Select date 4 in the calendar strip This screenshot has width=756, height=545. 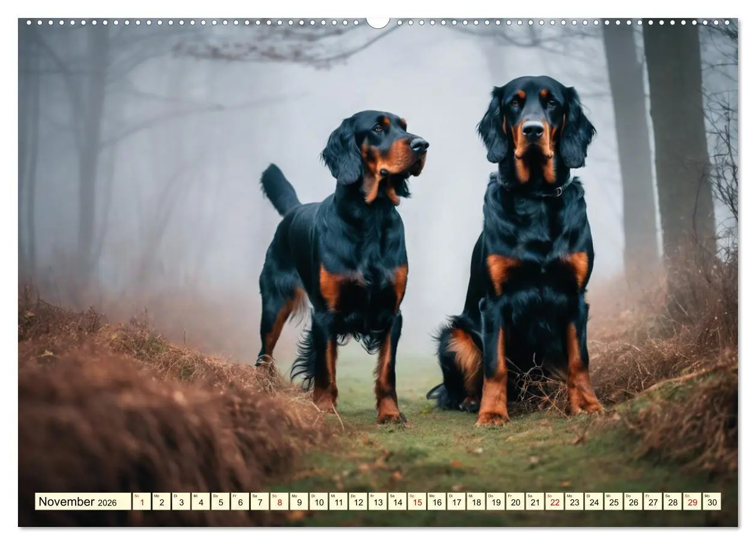point(200,502)
